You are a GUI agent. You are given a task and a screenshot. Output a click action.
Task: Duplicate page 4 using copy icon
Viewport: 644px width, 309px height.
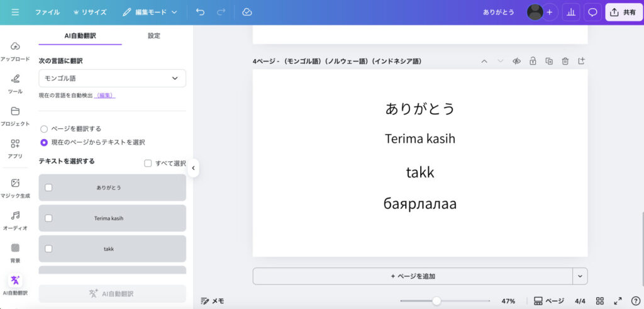pos(549,61)
